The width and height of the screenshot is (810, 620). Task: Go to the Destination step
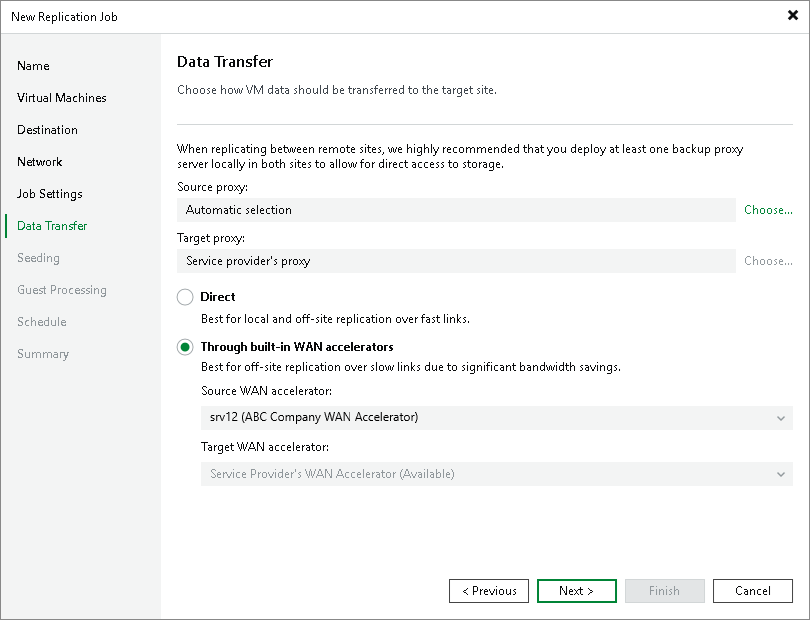tap(47, 130)
